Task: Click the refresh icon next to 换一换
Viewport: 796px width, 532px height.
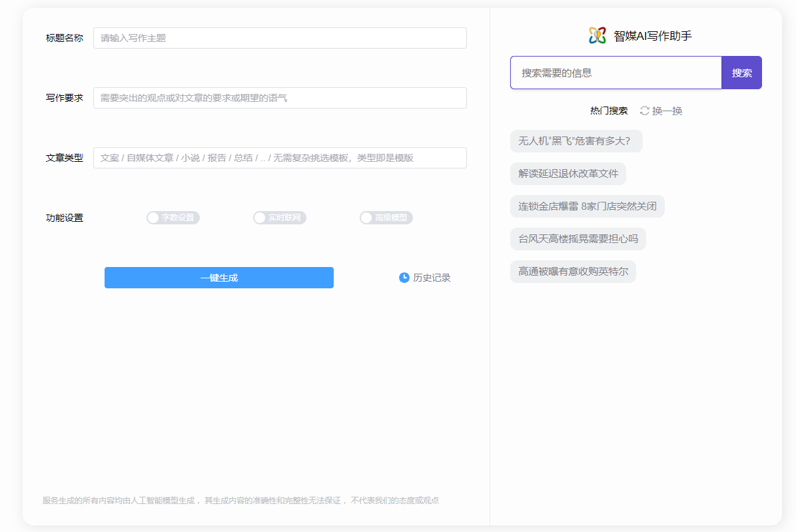Action: click(x=643, y=111)
